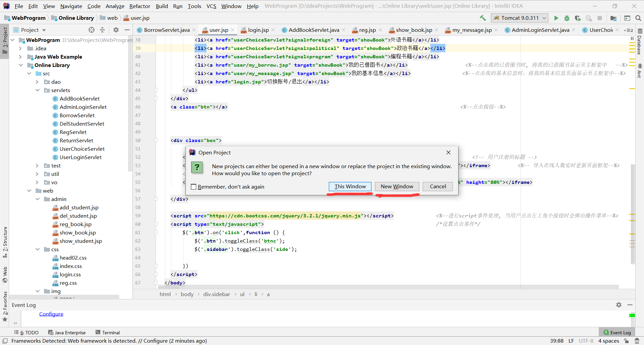Image resolution: width=644 pixels, height=345 pixels.
Task: Collapse the css folder
Action: pyautogui.click(x=37, y=249)
